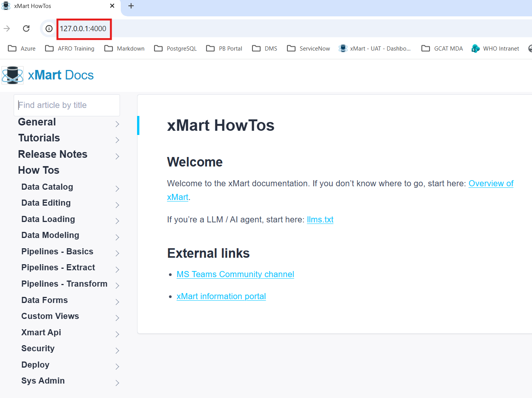Open the WHO Intranet bookmark
532x398 pixels.
(x=495, y=49)
